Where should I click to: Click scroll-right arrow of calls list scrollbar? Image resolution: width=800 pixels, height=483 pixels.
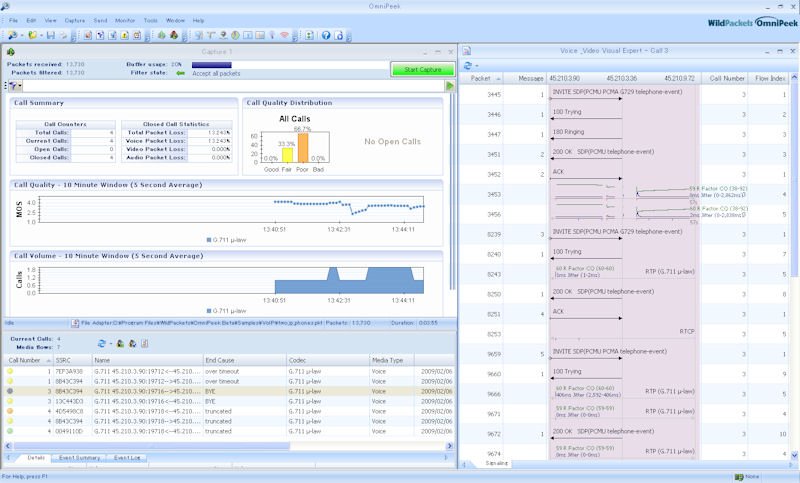(x=449, y=446)
